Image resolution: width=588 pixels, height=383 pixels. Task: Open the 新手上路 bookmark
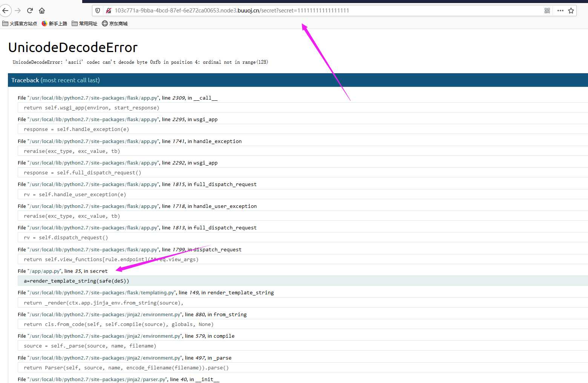pos(54,23)
